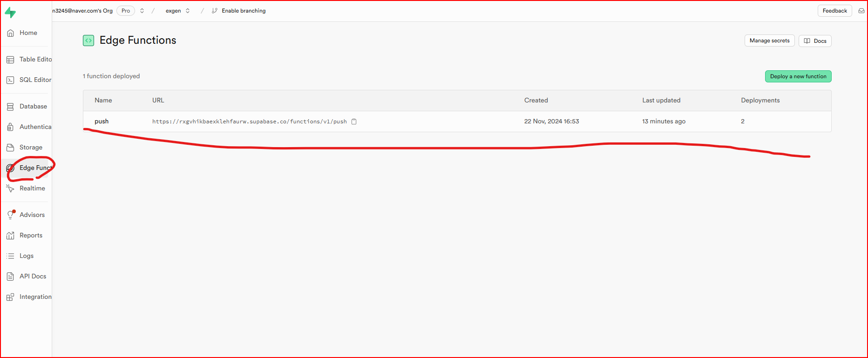Image resolution: width=868 pixels, height=358 pixels.
Task: Click the API Docs document icon
Action: [x=10, y=277]
